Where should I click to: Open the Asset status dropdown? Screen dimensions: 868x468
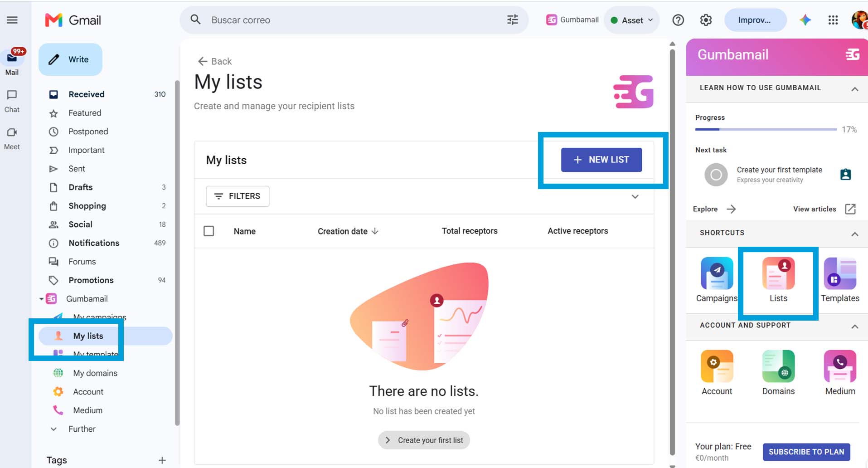(x=632, y=20)
